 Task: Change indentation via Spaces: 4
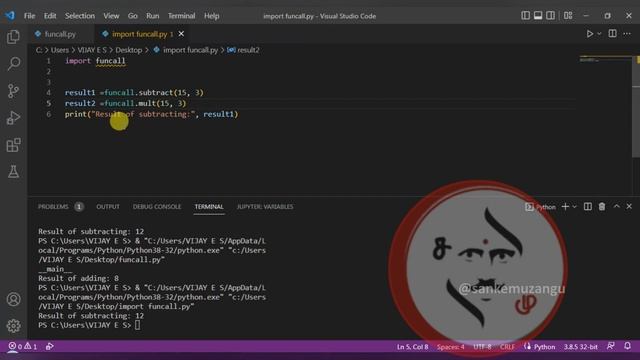pyautogui.click(x=451, y=347)
